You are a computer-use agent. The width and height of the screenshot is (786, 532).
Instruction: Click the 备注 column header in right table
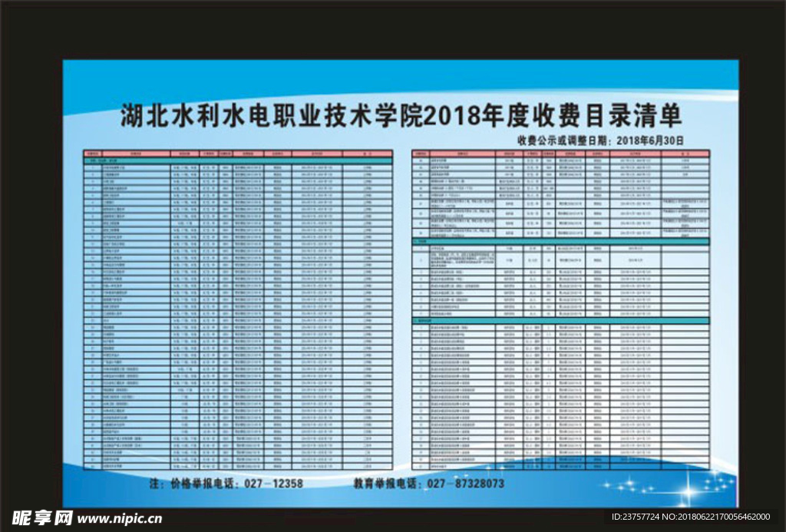(x=685, y=153)
